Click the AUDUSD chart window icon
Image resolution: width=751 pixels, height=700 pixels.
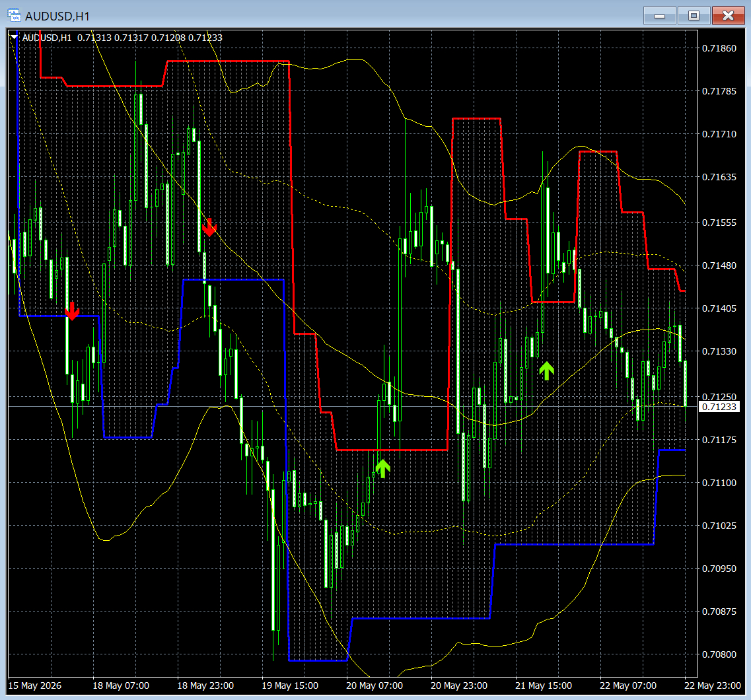coord(14,15)
